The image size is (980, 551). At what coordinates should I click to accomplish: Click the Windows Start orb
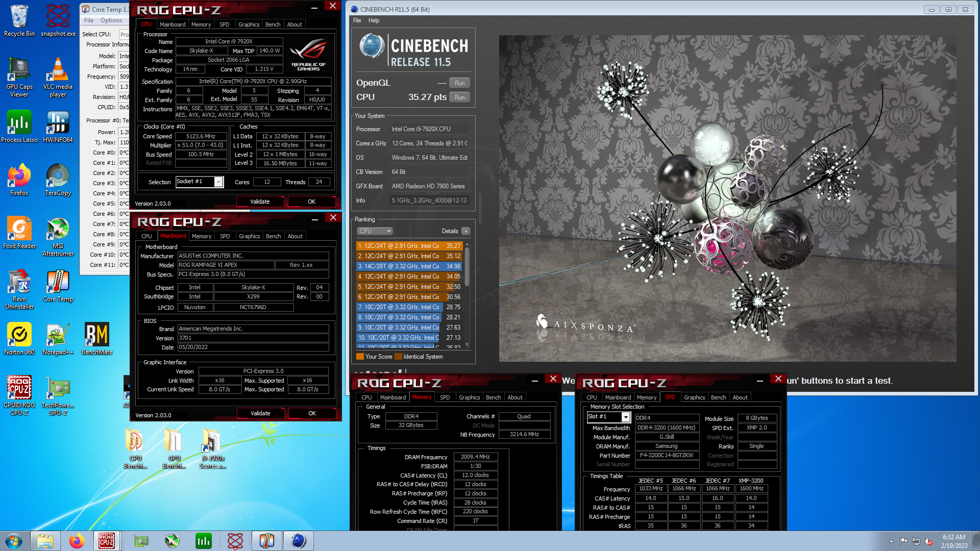(14, 541)
